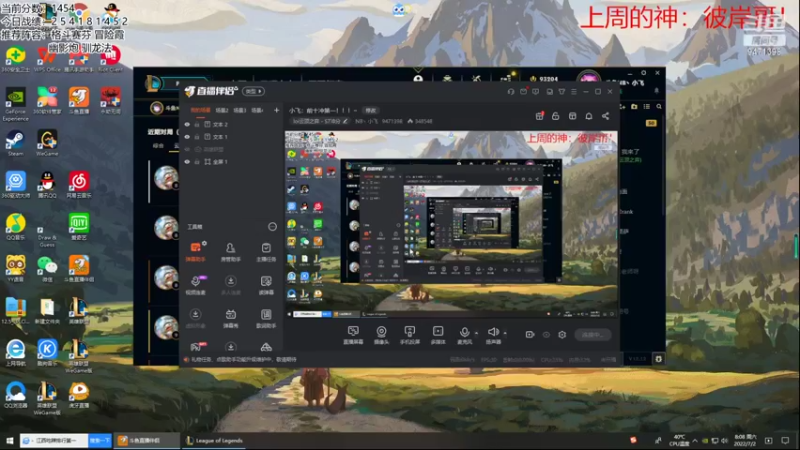
Task: Add a camera source (摄像头)
Action: pyautogui.click(x=381, y=335)
